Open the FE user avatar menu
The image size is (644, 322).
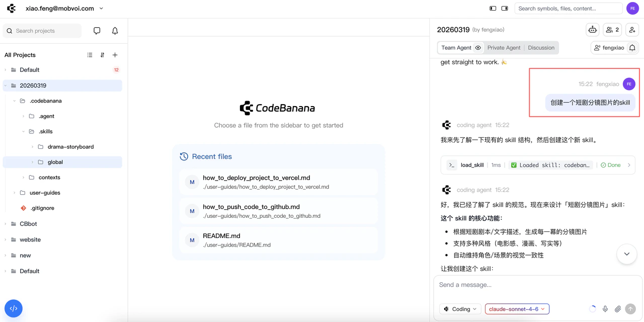pyautogui.click(x=632, y=9)
